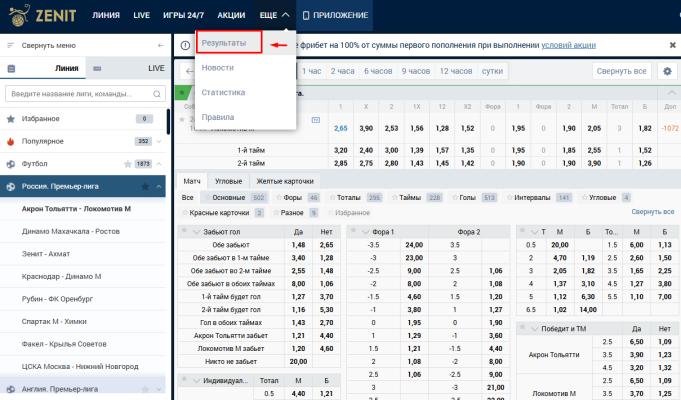Filter events by 12 часов
The height and width of the screenshot is (400, 681).
pos(456,71)
